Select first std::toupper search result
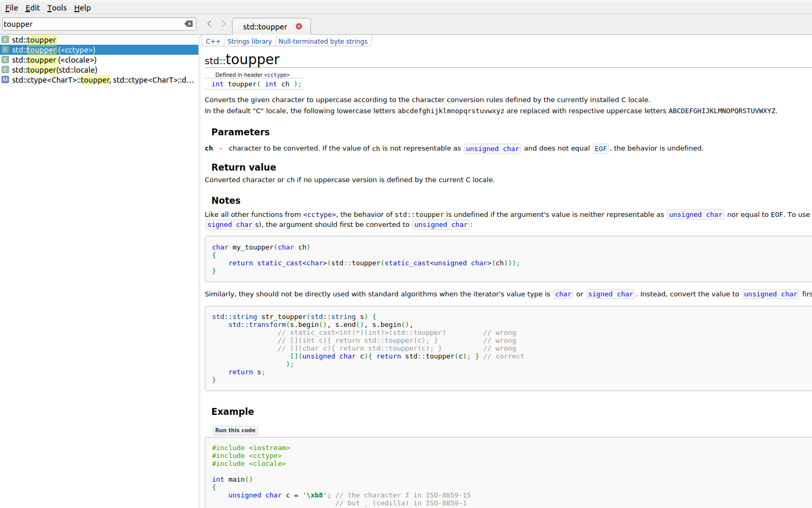Screen dimensions: 812x508 (x=99, y=40)
